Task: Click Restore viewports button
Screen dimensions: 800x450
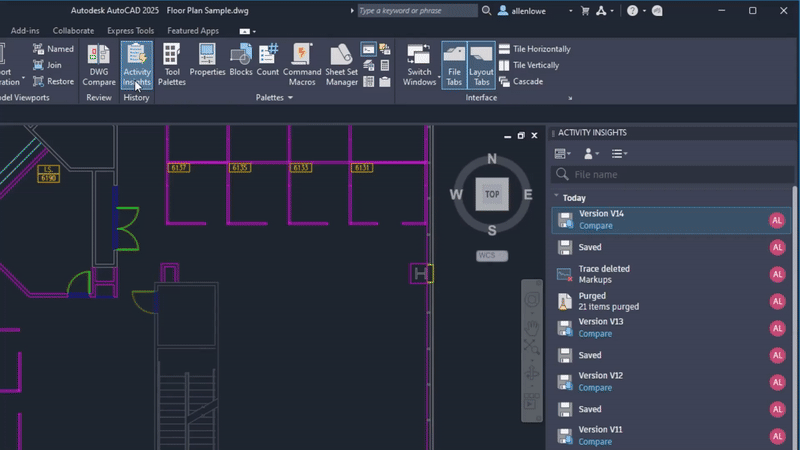Action: (x=53, y=82)
